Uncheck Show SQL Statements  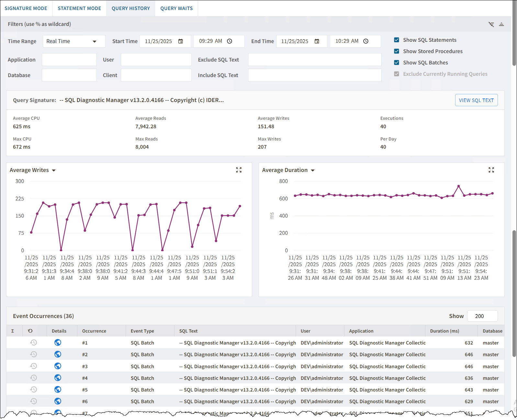point(397,40)
